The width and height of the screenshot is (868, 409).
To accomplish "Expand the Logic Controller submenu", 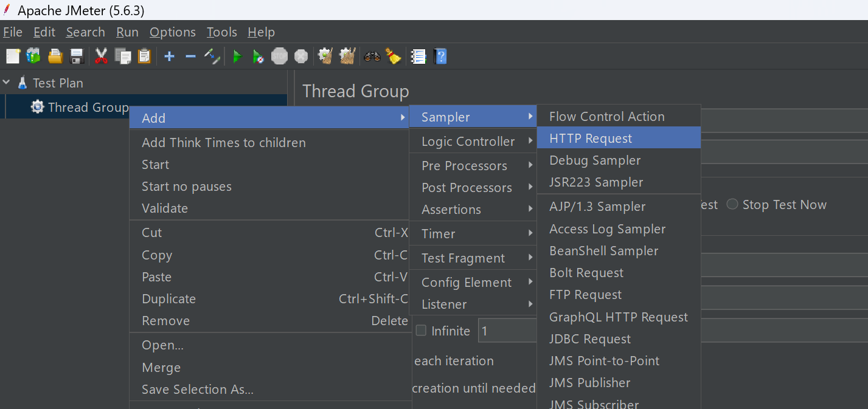I will 473,142.
